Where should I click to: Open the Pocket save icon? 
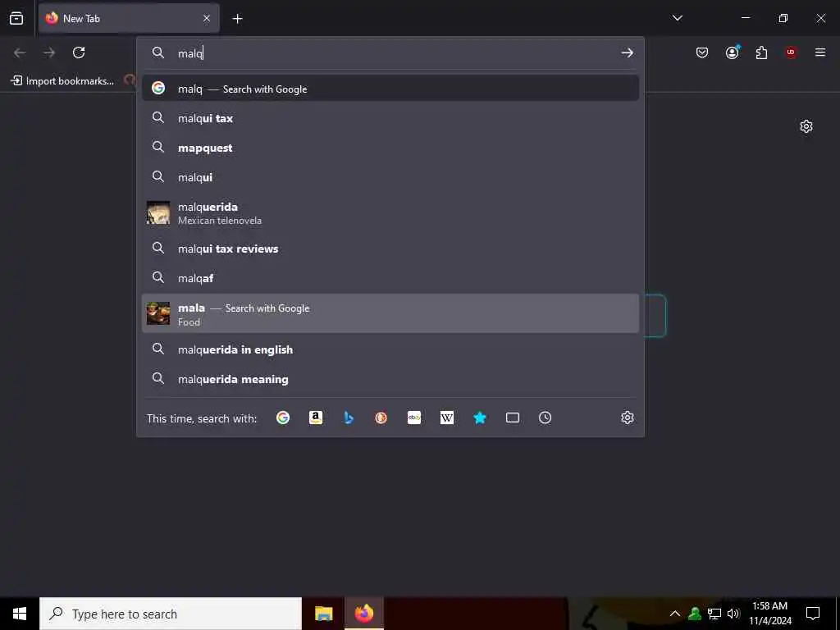tap(702, 52)
